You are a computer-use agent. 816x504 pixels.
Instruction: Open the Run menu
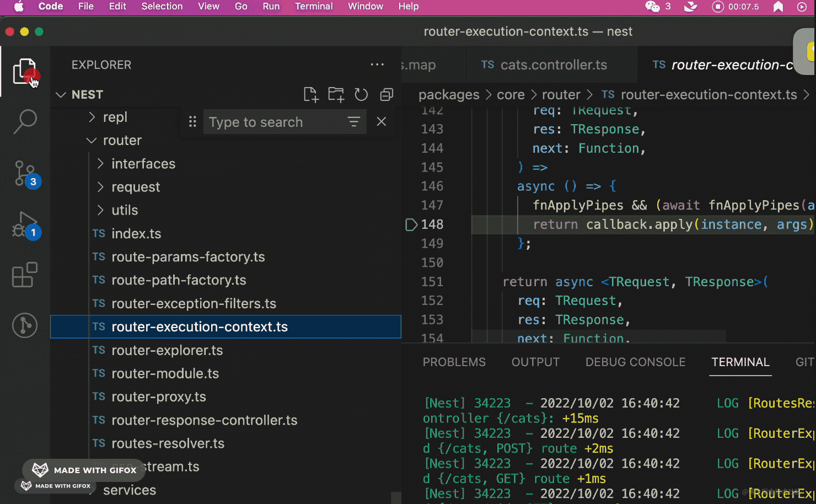click(271, 7)
